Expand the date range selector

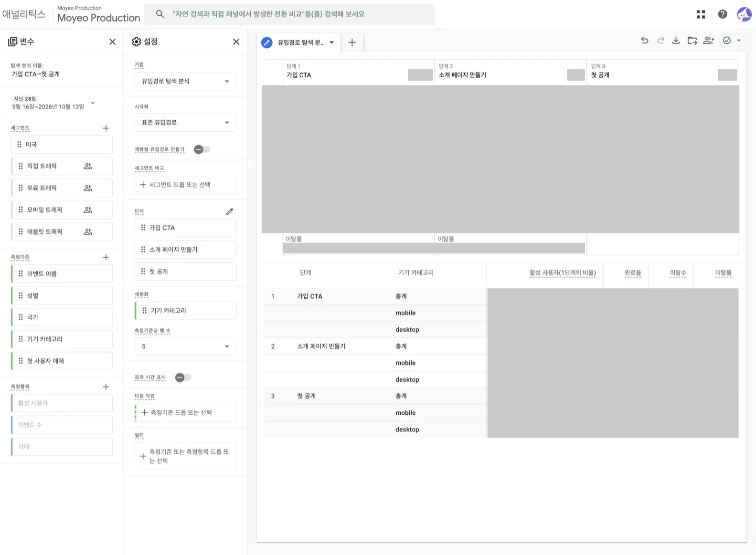tap(93, 103)
